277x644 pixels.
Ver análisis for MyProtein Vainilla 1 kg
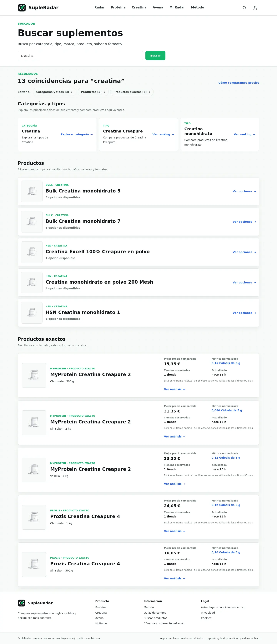pos(174,484)
